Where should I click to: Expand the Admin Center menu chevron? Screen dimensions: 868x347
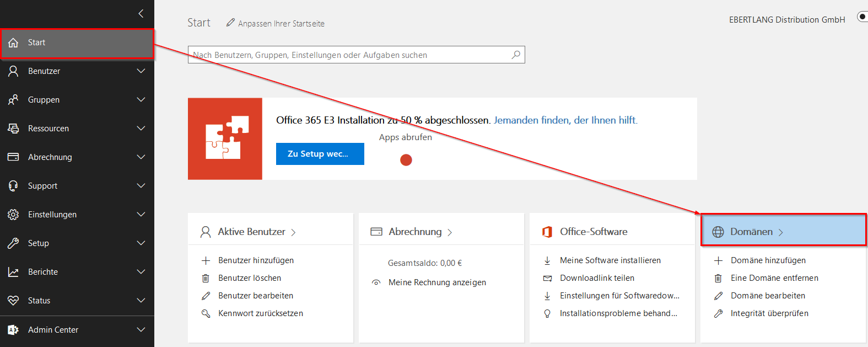[141, 330]
